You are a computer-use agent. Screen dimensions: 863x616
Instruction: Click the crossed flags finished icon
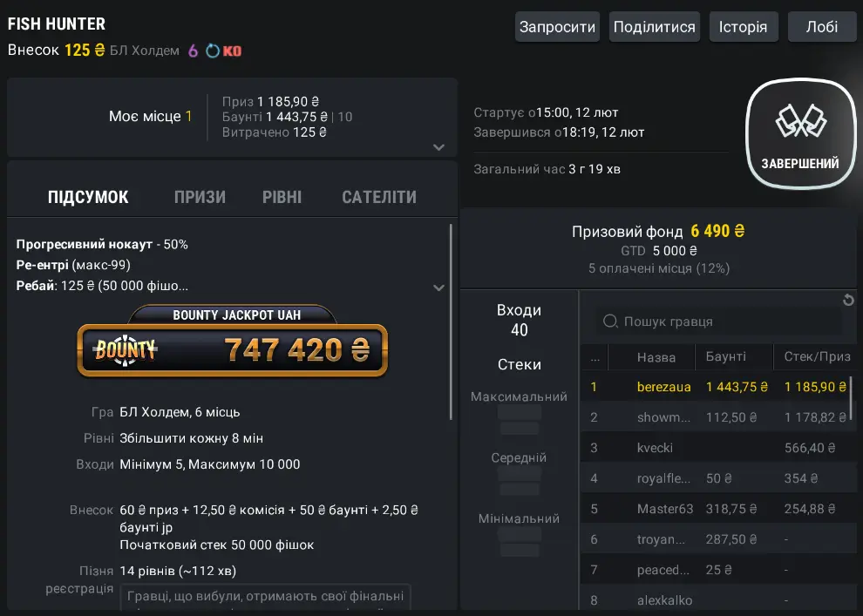pyautogui.click(x=800, y=123)
